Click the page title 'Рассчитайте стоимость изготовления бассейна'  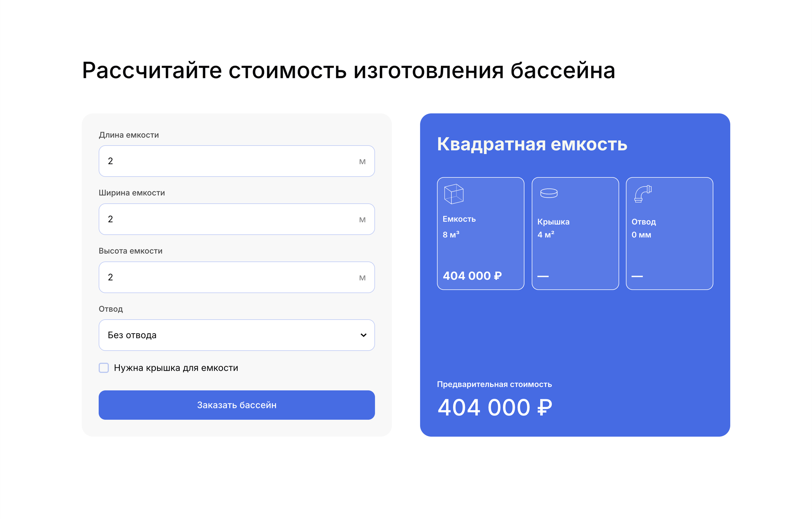[x=349, y=71]
